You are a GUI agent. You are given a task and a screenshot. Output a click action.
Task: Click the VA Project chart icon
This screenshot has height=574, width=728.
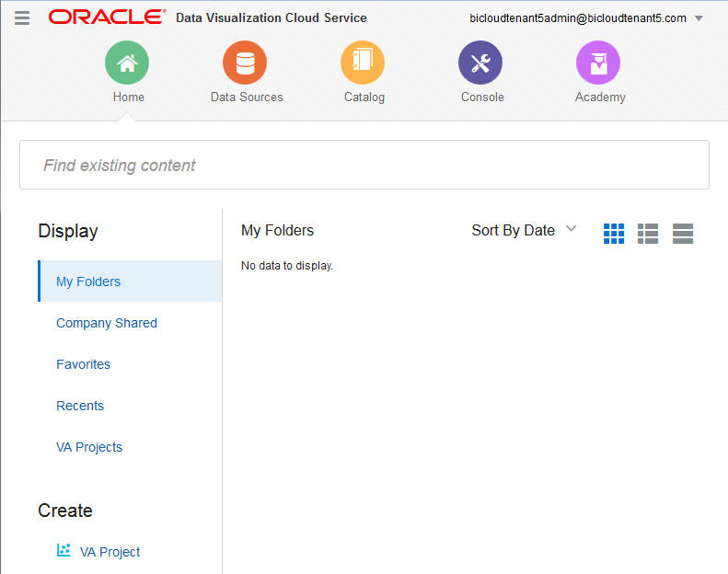click(x=64, y=550)
